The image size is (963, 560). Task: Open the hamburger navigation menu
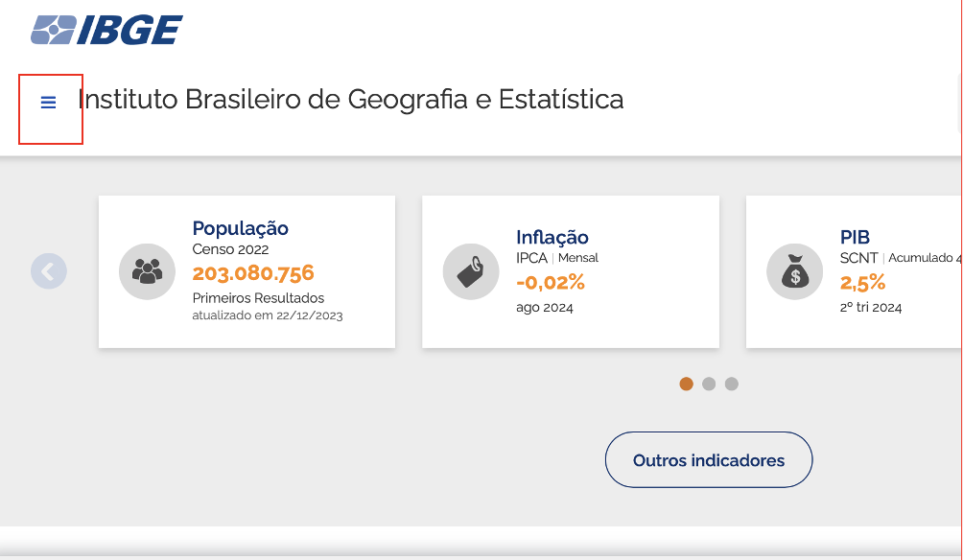[x=49, y=103]
